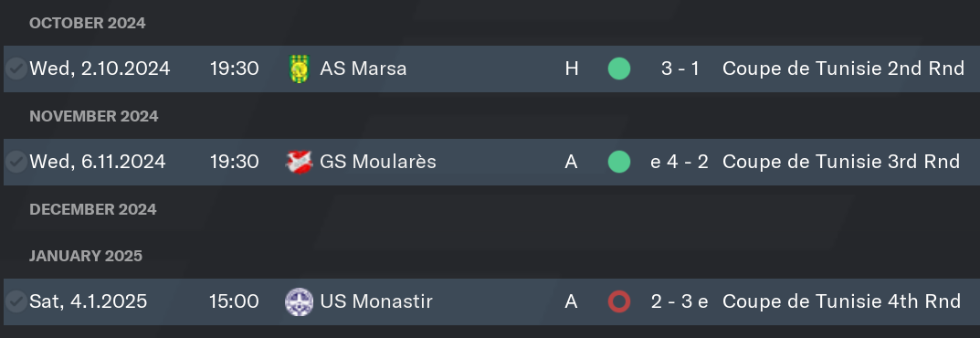Click green win indicator for AS Marsa match

coord(618,69)
